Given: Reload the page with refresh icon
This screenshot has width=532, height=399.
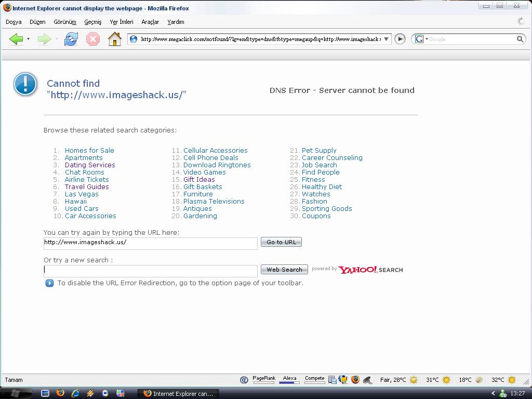Looking at the screenshot, I should [71, 39].
